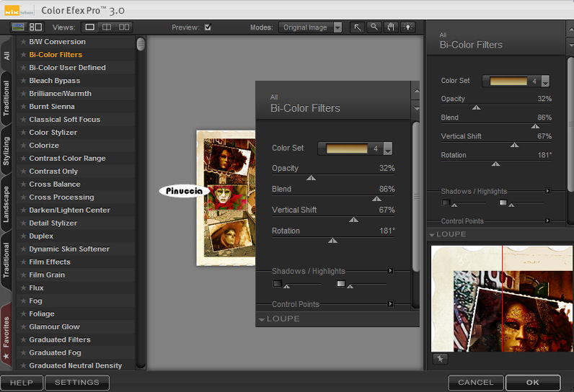Select the Contrast Color Range filter
The height and width of the screenshot is (392, 574).
coord(67,159)
